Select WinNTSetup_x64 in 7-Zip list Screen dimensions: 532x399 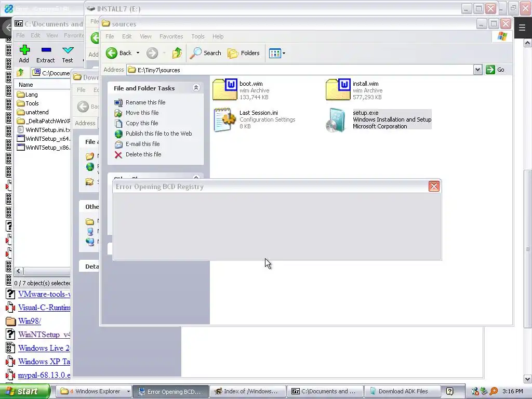coord(44,139)
